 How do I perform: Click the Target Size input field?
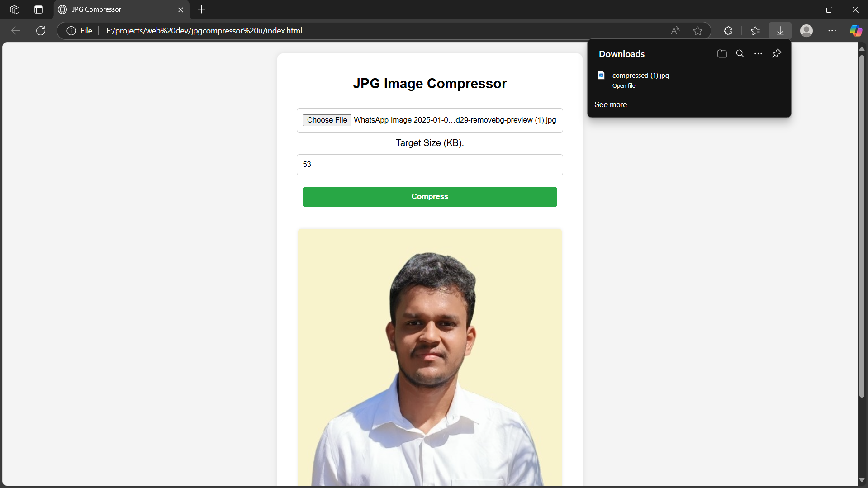coord(429,165)
